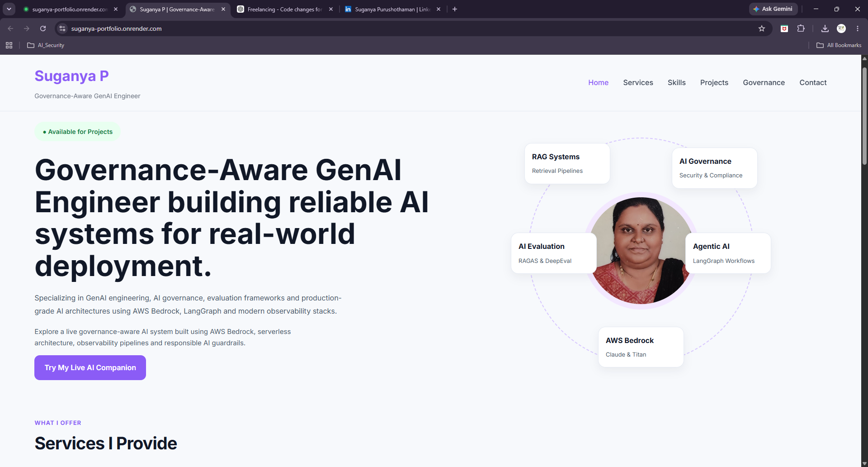868x467 pixels.
Task: Click the Suganya P site logo
Action: pos(71,76)
